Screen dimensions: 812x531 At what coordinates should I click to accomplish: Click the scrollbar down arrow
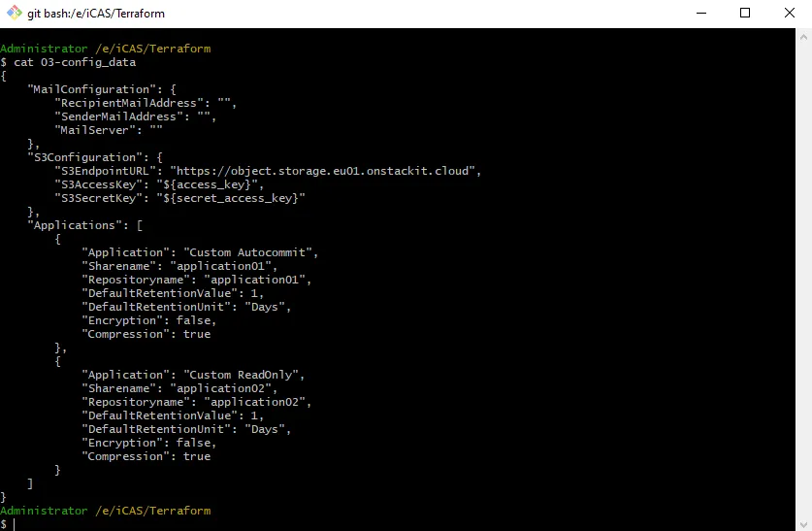click(x=804, y=523)
